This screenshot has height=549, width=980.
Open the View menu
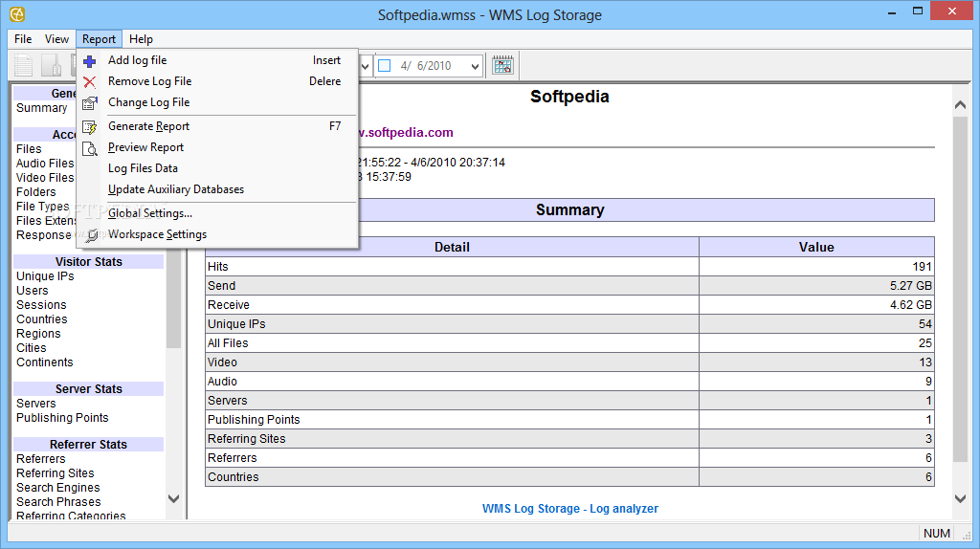coord(56,38)
